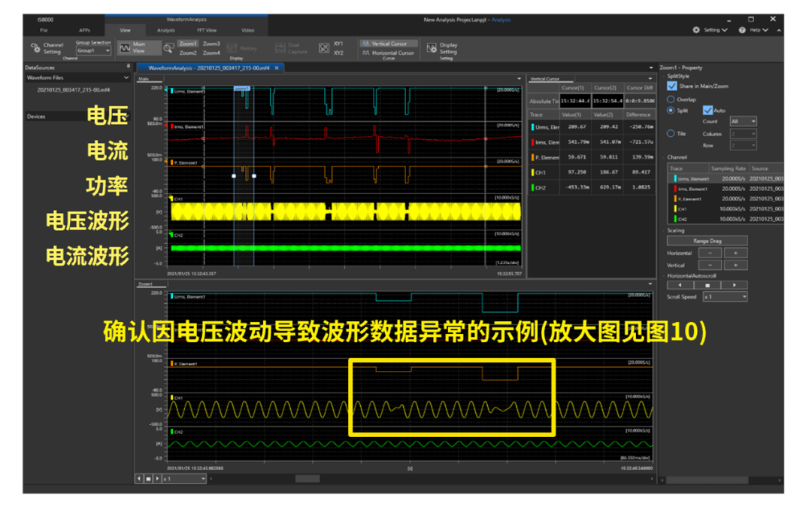Toggle Share in Main/Zoom checkbox
This screenshot has width=812, height=507.
pos(672,86)
